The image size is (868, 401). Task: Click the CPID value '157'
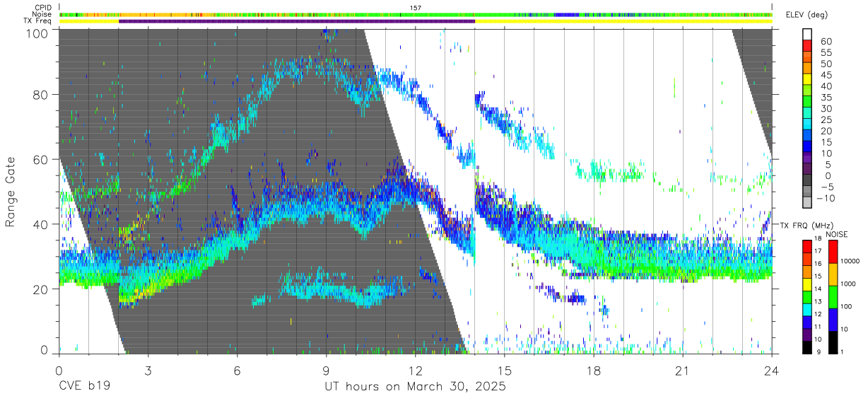pos(416,7)
